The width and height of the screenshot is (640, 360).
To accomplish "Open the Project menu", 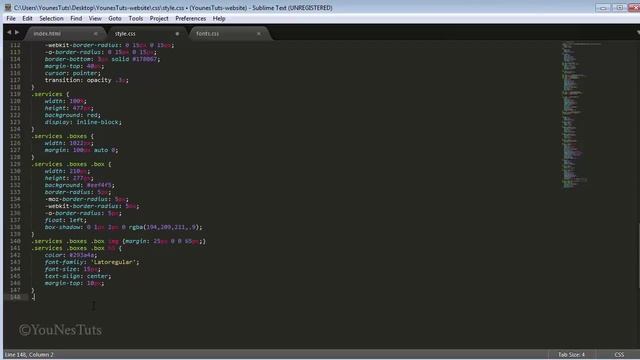I will click(159, 18).
